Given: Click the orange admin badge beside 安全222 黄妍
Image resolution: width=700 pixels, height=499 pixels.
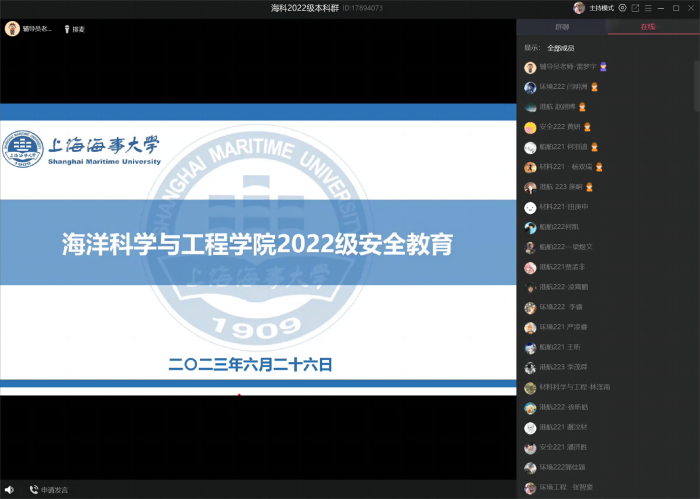Looking at the screenshot, I should (588, 127).
